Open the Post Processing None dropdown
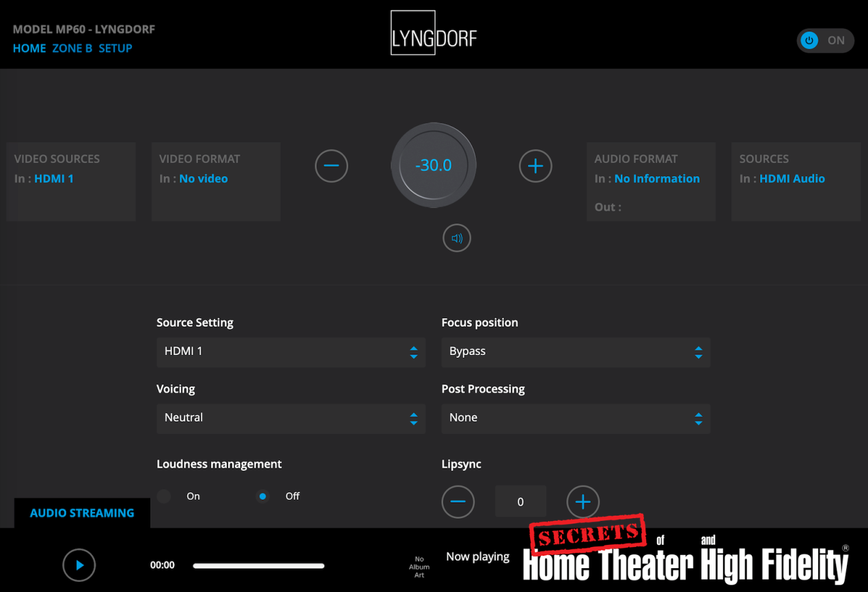The width and height of the screenshot is (868, 592). [575, 419]
